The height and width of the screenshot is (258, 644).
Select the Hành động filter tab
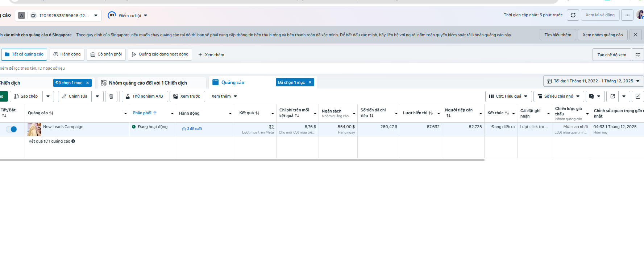[x=67, y=54]
